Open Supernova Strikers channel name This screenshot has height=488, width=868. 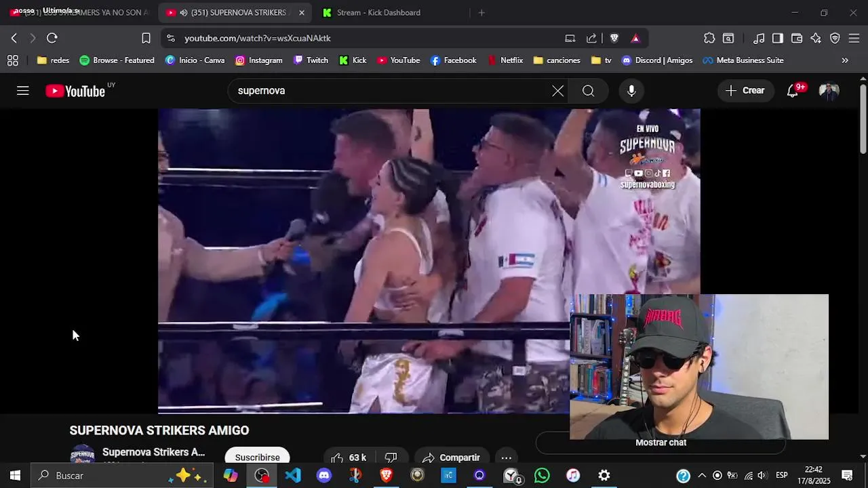(153, 452)
